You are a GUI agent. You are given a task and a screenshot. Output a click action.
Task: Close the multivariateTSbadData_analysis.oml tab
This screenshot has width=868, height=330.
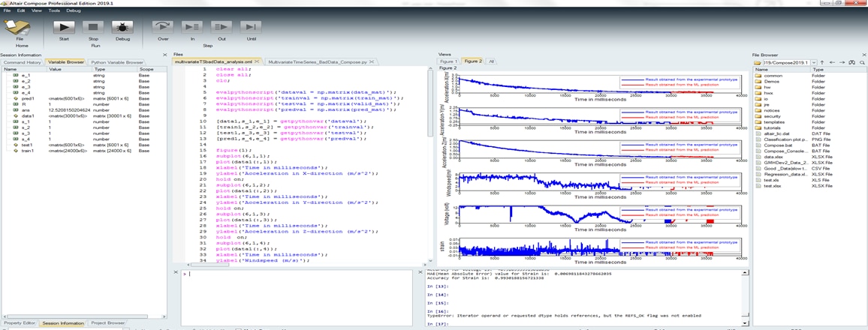(257, 62)
